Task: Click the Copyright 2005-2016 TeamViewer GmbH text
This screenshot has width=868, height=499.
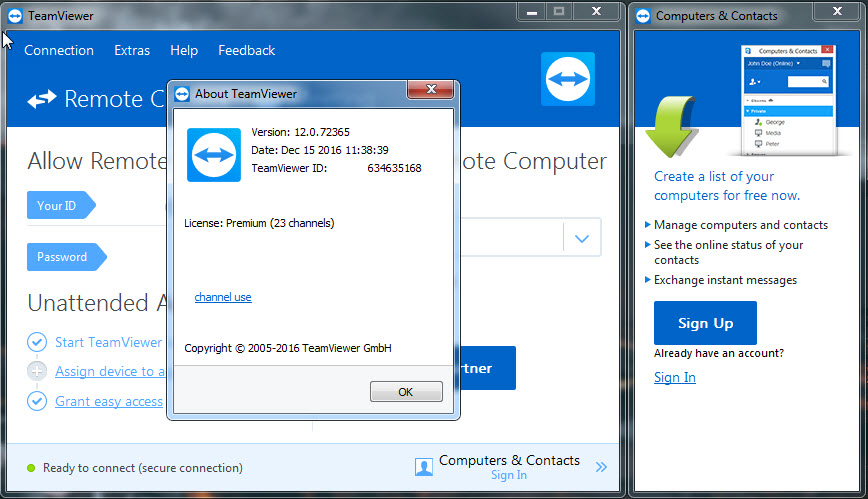Action: (x=288, y=348)
